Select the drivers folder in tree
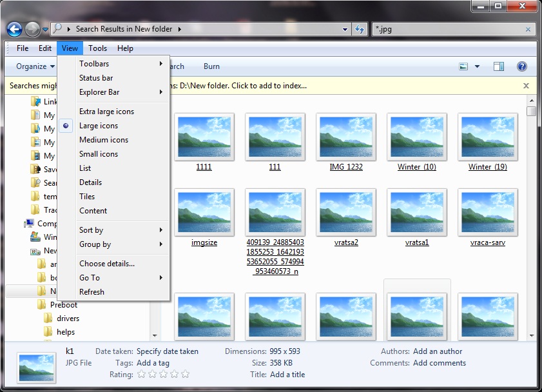Screen dimensions: 542x392 coord(68,318)
